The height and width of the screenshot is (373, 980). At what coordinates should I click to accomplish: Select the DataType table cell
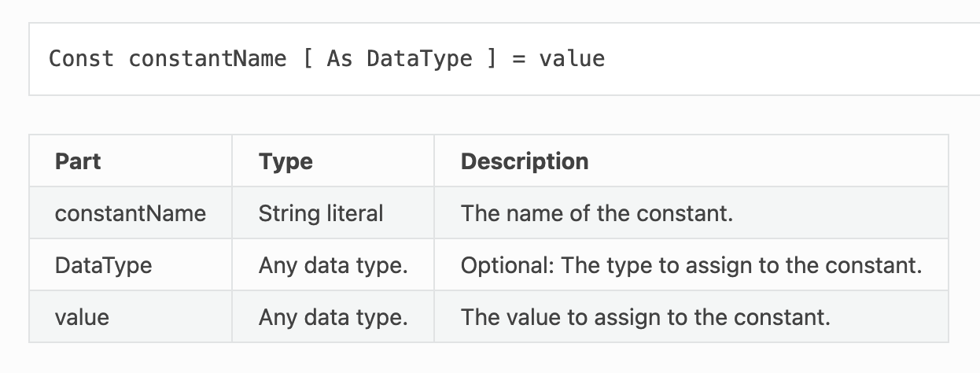coord(131,265)
